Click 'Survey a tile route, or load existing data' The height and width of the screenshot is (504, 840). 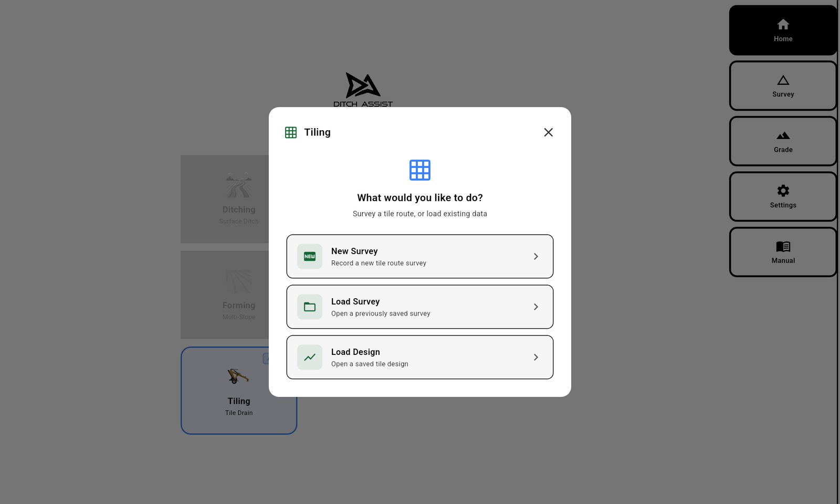pyautogui.click(x=420, y=214)
